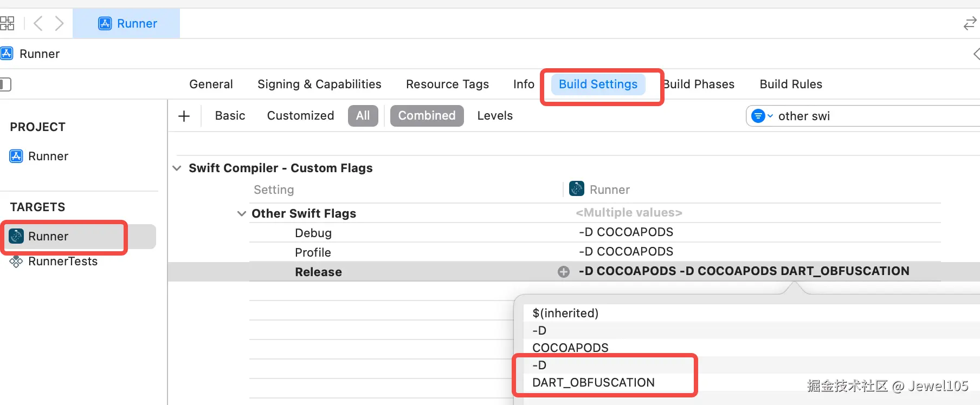Toggle the project navigator sidebar icon

tap(5, 84)
